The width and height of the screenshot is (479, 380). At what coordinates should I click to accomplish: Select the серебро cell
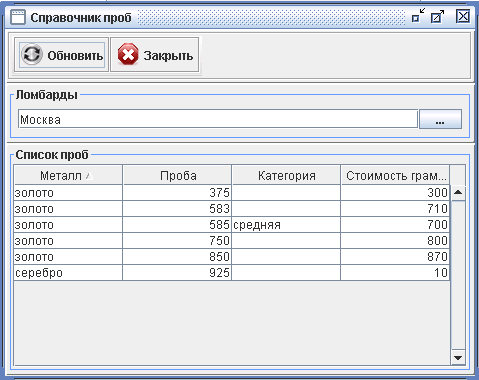[x=68, y=273]
